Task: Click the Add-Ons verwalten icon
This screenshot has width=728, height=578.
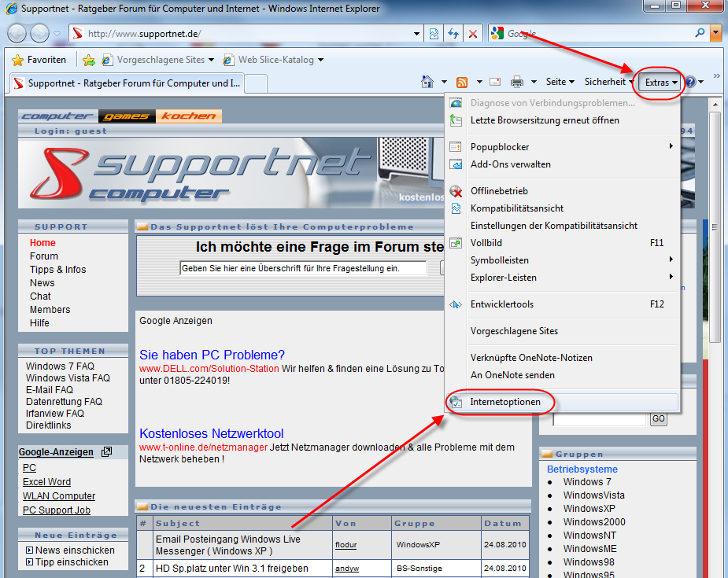Action: (x=456, y=164)
